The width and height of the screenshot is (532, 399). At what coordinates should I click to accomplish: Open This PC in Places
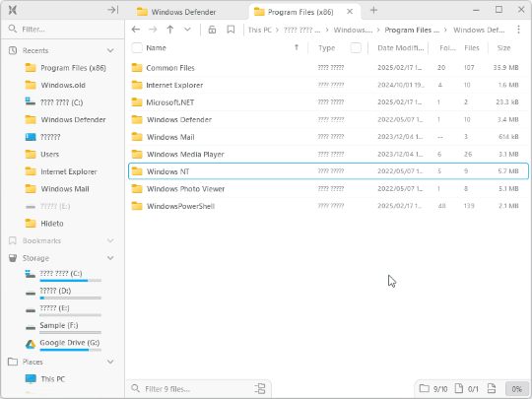(45, 379)
